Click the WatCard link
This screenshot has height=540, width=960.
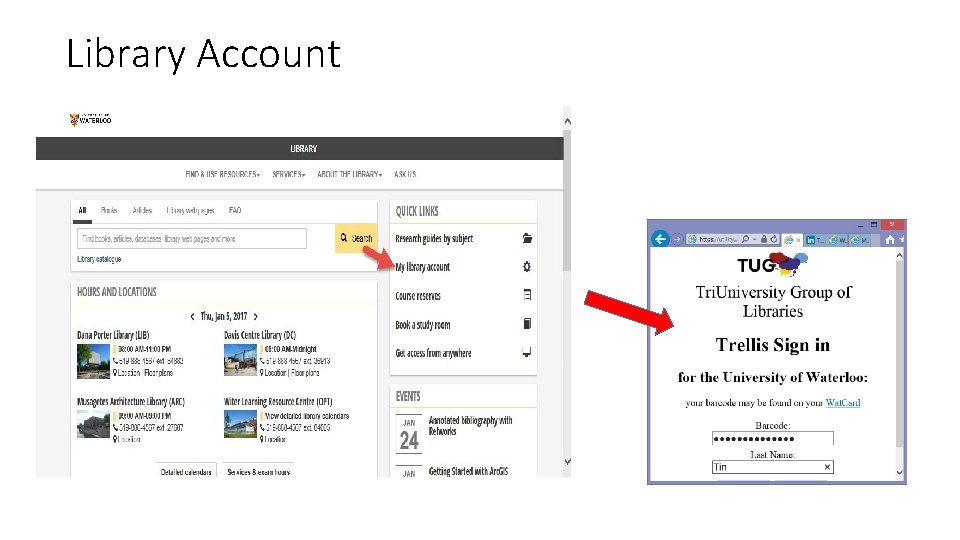[x=842, y=402]
